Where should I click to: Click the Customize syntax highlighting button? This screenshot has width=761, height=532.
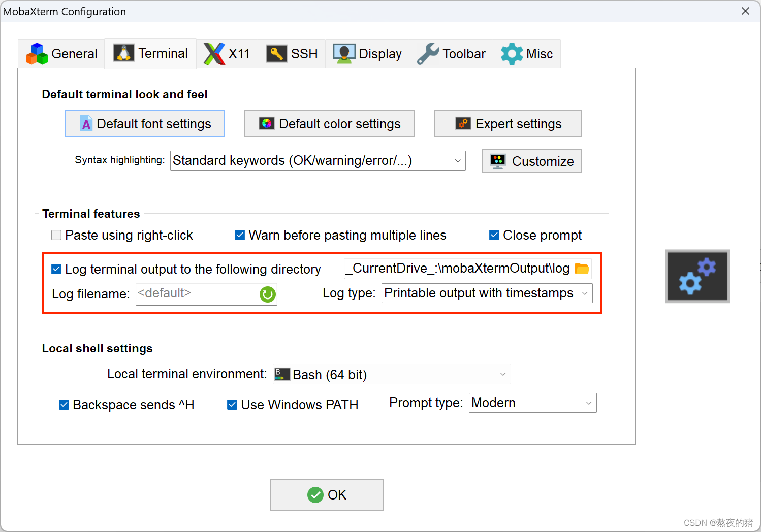point(531,161)
